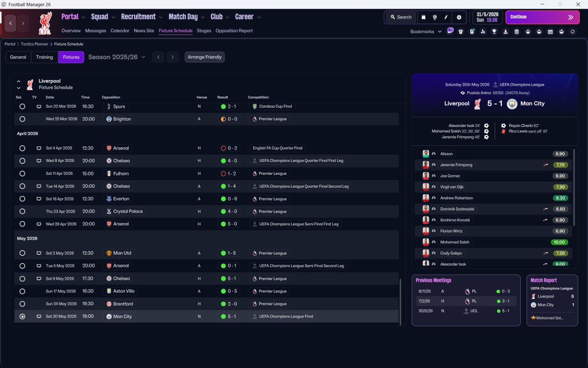This screenshot has width=588, height=368.
Task: Click the scouting magnifier shortcut icon
Action: (x=483, y=32)
